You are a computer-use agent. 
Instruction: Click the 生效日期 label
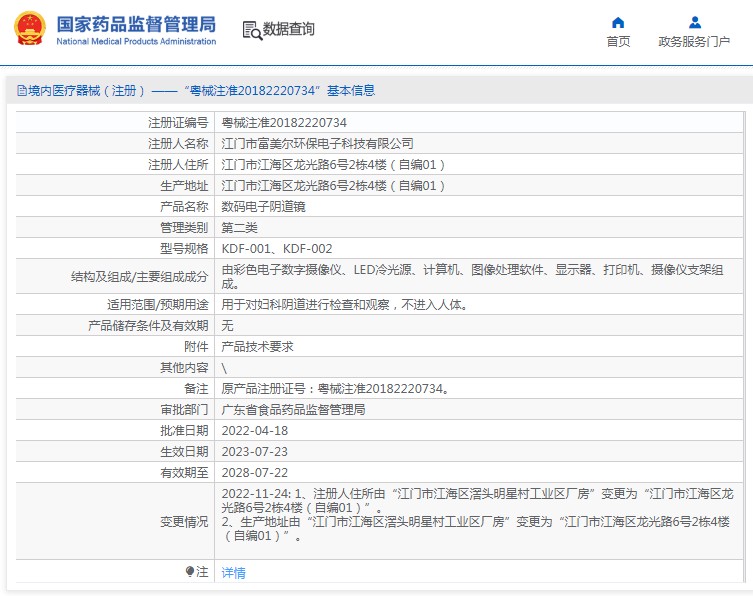click(184, 452)
